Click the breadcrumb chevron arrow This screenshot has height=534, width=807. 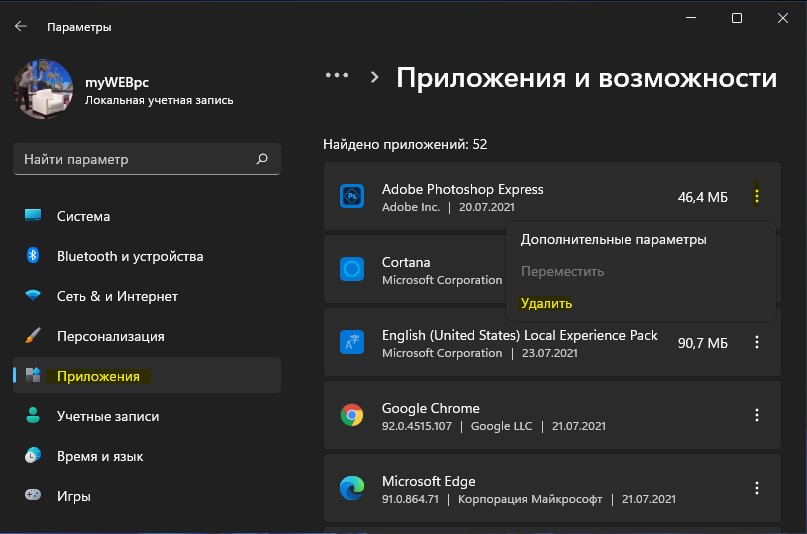pos(375,78)
